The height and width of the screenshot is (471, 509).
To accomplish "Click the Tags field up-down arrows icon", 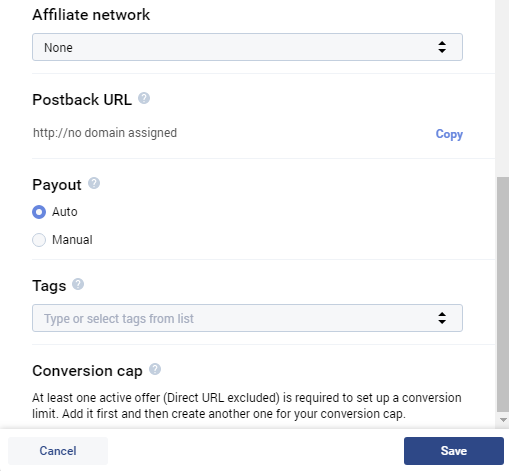I will pos(442,318).
